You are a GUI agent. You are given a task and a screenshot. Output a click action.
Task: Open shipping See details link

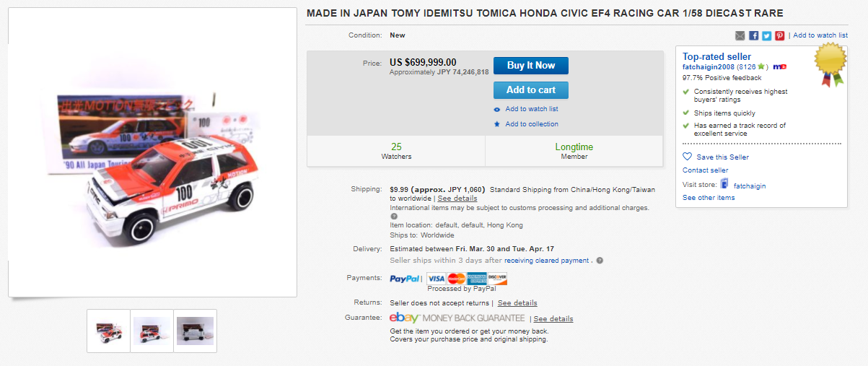tap(457, 199)
